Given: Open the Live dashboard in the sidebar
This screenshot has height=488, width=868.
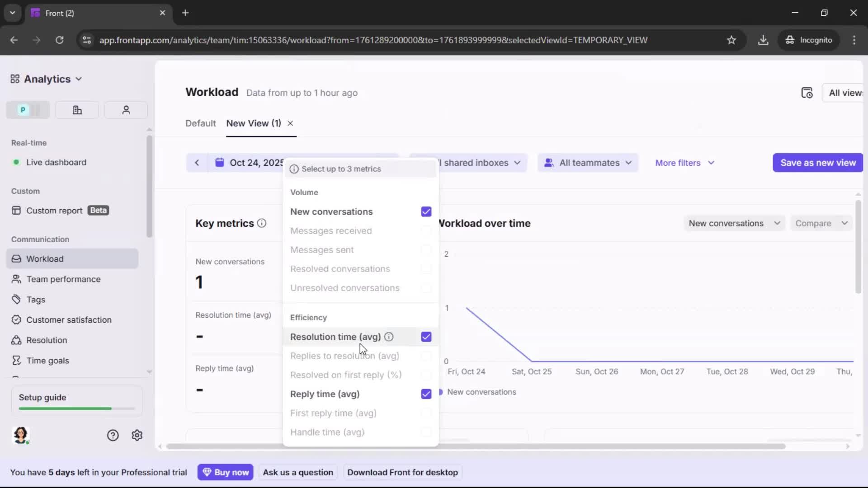Looking at the screenshot, I should pos(57,162).
